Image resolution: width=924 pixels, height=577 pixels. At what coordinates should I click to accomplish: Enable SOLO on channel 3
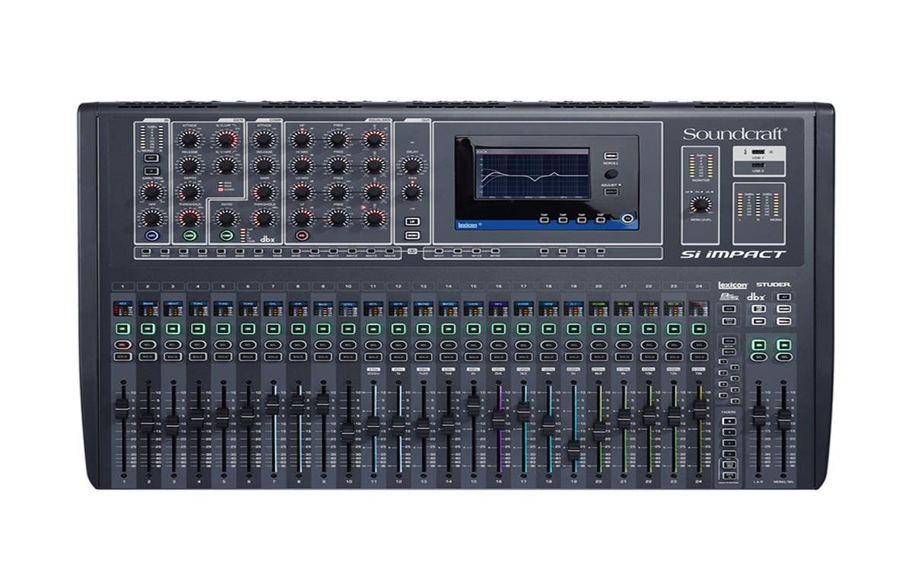point(173,356)
